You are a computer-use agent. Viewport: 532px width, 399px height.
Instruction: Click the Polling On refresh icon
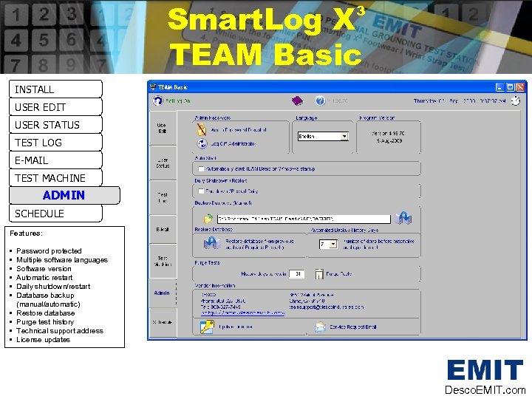[x=158, y=100]
